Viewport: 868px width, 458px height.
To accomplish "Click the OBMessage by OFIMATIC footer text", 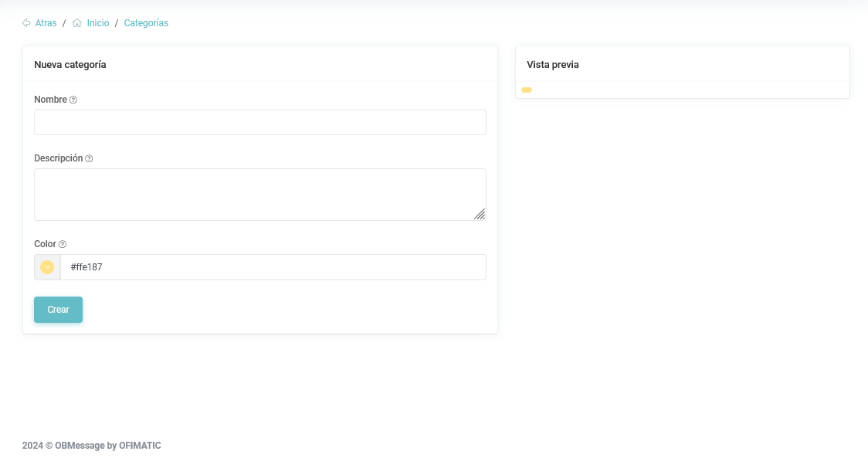I will (x=107, y=446).
